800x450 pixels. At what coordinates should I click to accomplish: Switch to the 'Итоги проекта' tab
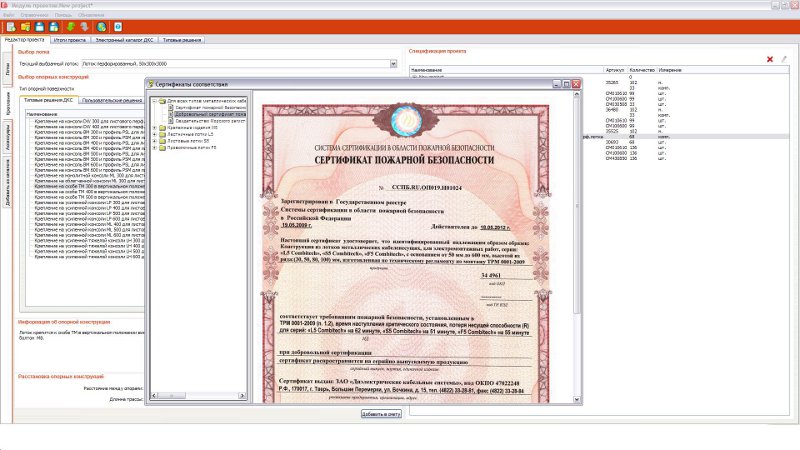[70, 39]
